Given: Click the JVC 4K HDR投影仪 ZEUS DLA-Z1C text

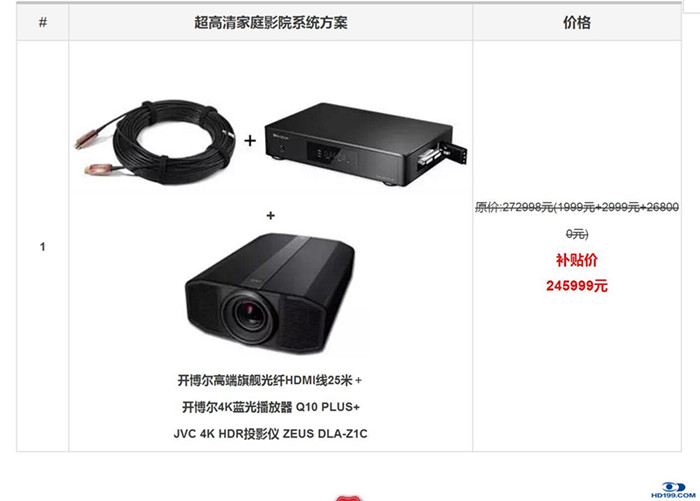Looking at the screenshot, I should tap(271, 434).
